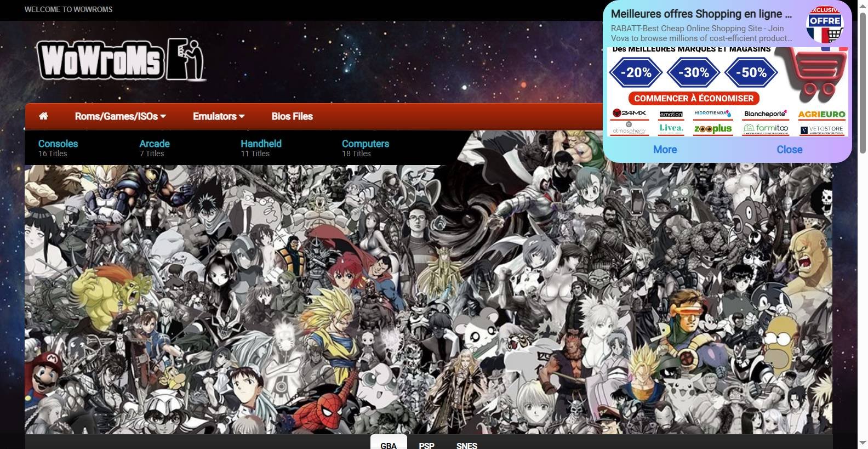Viewport: 868px width, 449px height.
Task: Click the home icon in navigation bar
Action: (43, 116)
